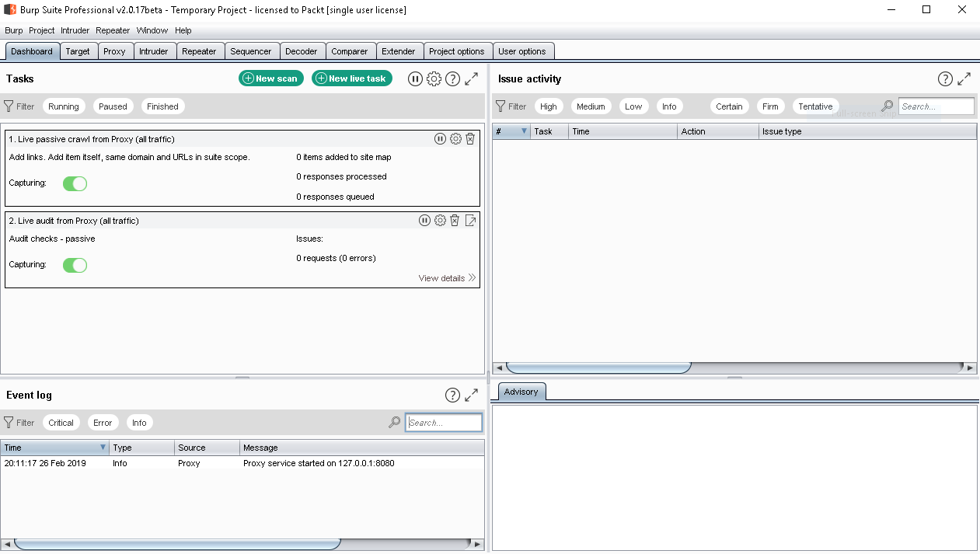Switch to the Proxy tab
980x554 pixels.
point(114,51)
